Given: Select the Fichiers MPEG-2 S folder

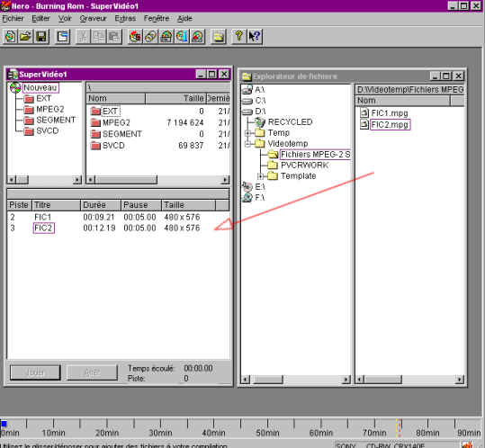Looking at the screenshot, I should pyautogui.click(x=315, y=154).
